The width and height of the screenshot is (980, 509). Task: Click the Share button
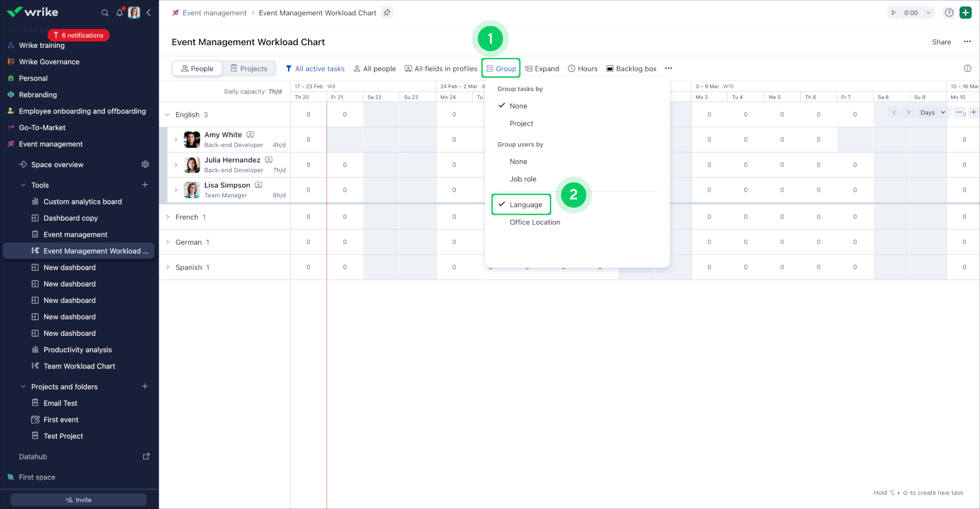941,42
